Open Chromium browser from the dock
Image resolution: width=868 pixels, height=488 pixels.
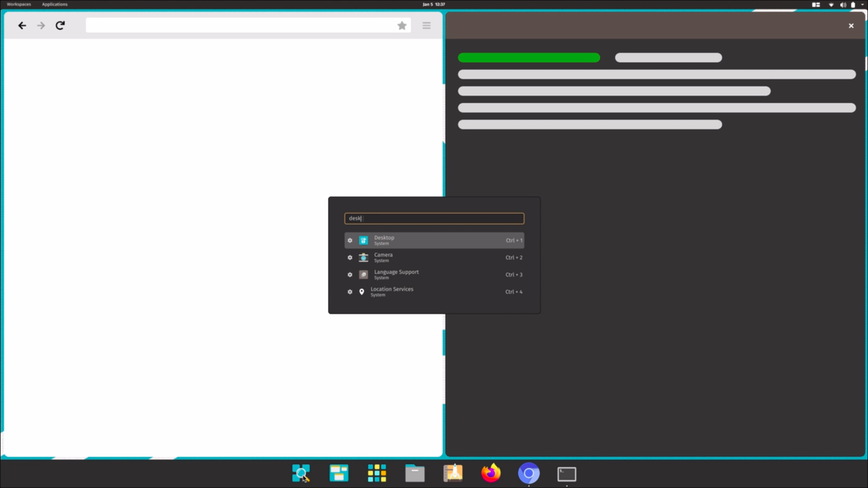[x=529, y=473]
